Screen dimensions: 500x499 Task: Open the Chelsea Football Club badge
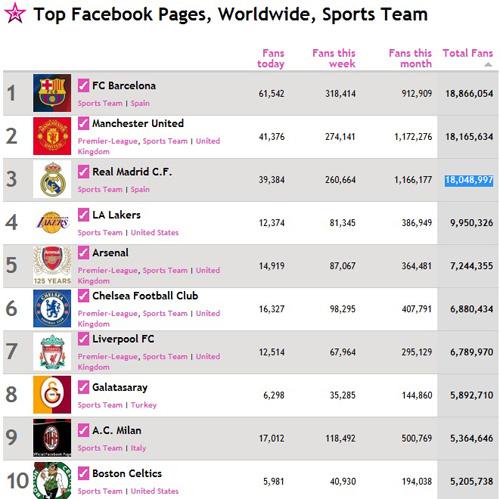pyautogui.click(x=52, y=308)
